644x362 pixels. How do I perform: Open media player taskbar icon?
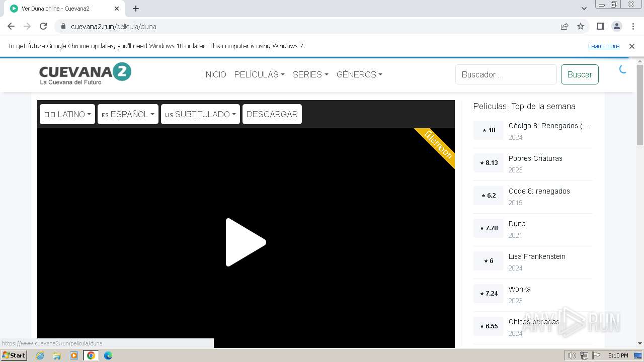74,355
